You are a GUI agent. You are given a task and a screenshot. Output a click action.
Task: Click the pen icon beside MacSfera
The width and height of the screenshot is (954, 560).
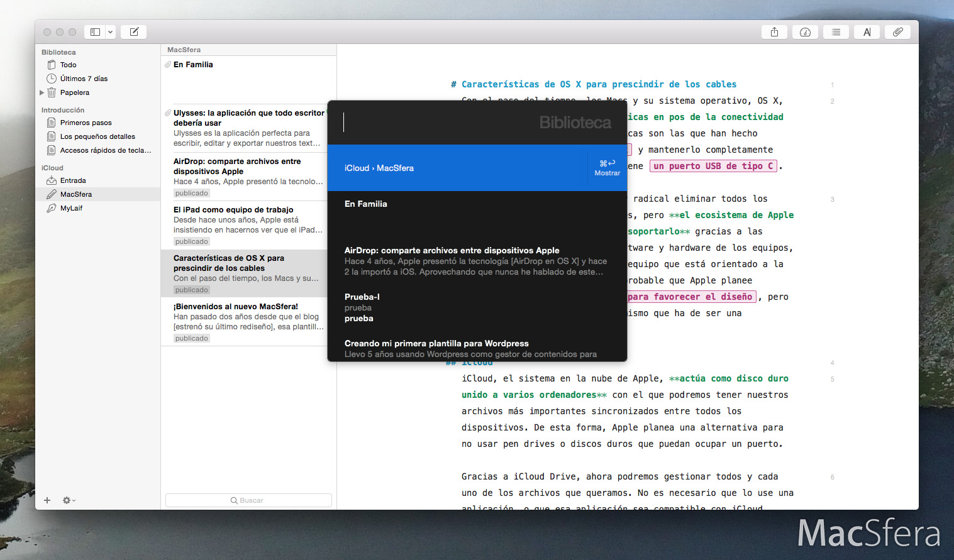tap(52, 194)
